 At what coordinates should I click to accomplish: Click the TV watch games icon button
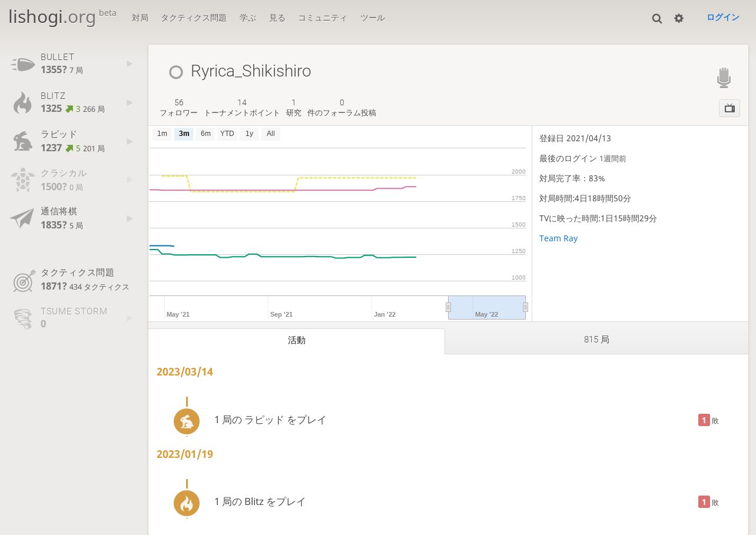click(730, 108)
